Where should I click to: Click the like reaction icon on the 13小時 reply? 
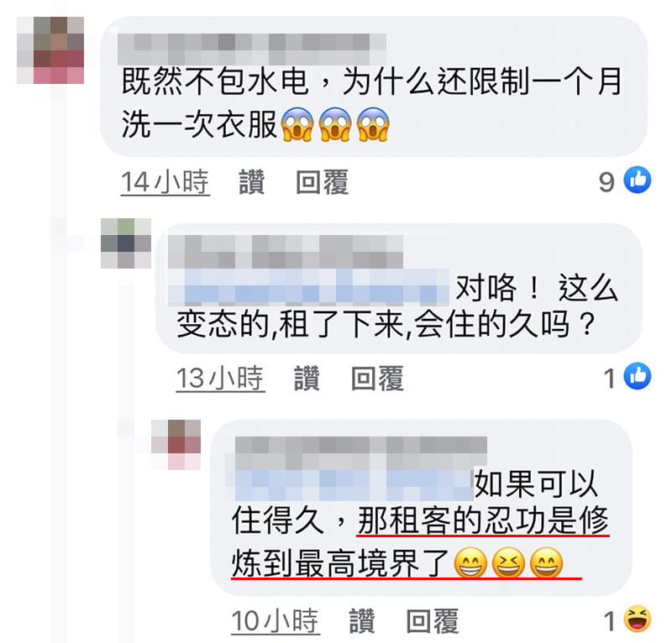(638, 376)
